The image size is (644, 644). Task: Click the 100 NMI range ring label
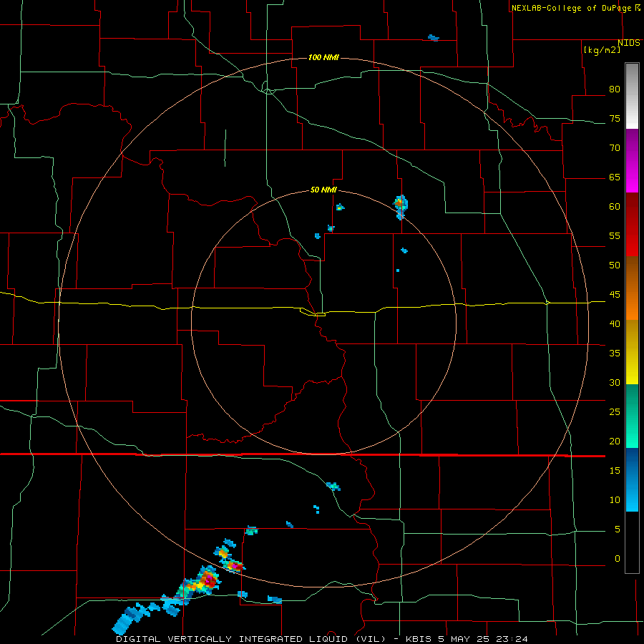coord(323,57)
